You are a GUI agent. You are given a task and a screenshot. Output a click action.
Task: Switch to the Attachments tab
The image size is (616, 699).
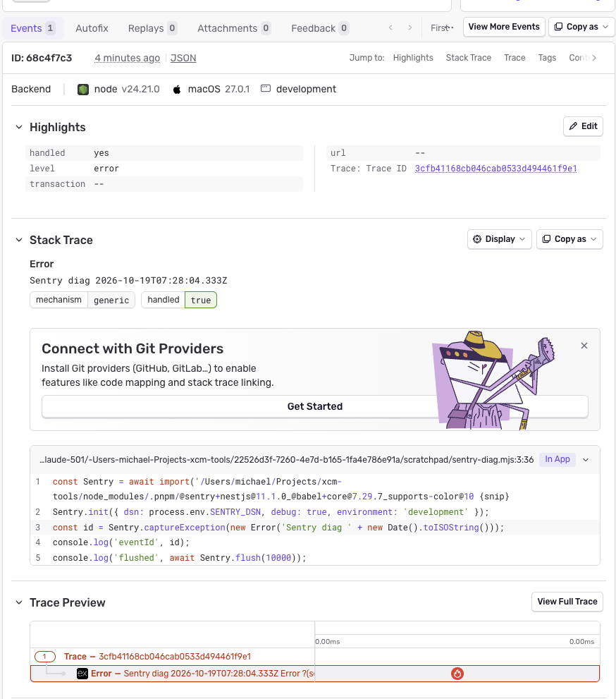pos(234,28)
